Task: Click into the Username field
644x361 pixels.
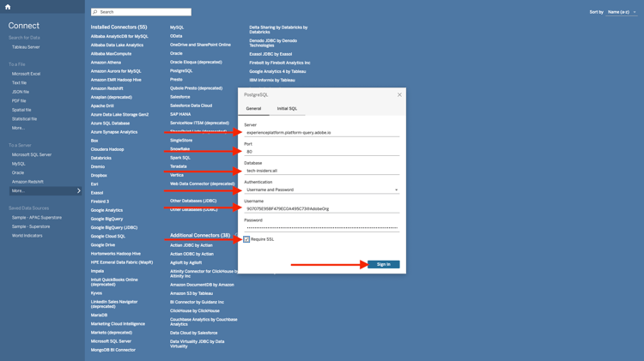Action: pyautogui.click(x=322, y=209)
